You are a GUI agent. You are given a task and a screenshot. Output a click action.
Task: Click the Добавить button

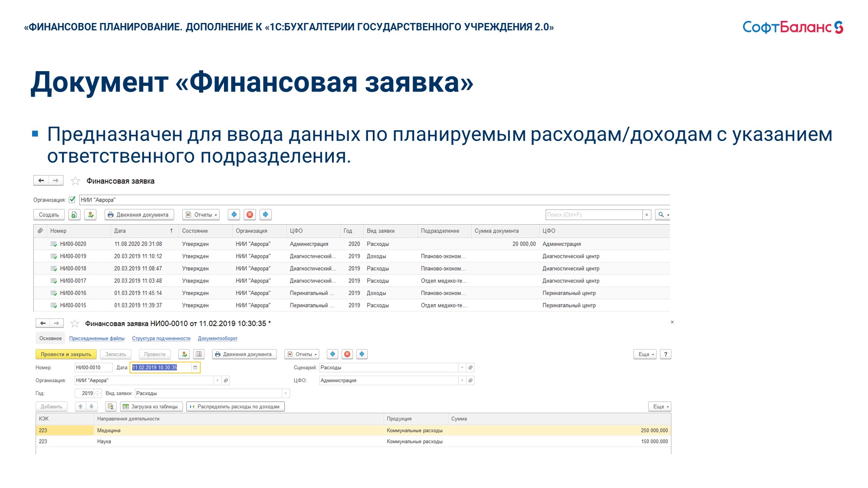[x=51, y=406]
